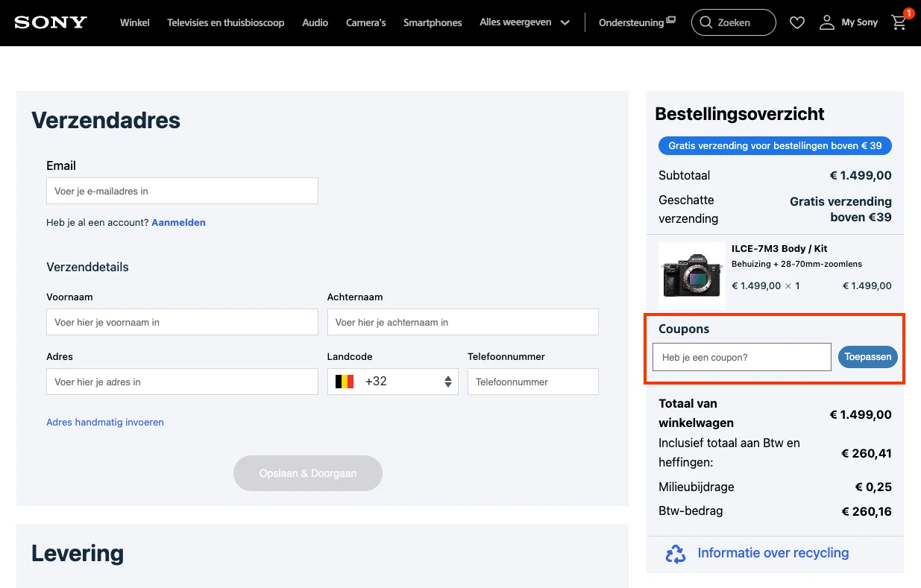Image resolution: width=921 pixels, height=588 pixels.
Task: Click the Belgian flag in the landcode selector
Action: click(345, 381)
